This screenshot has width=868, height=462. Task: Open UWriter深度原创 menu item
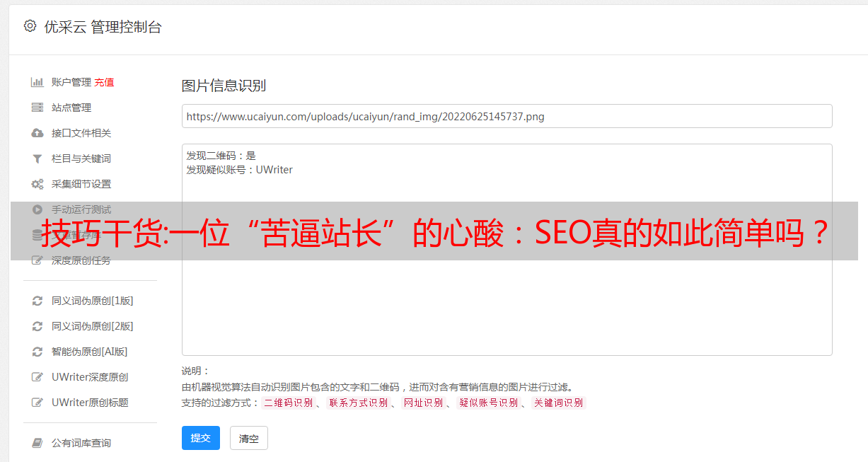tap(90, 377)
